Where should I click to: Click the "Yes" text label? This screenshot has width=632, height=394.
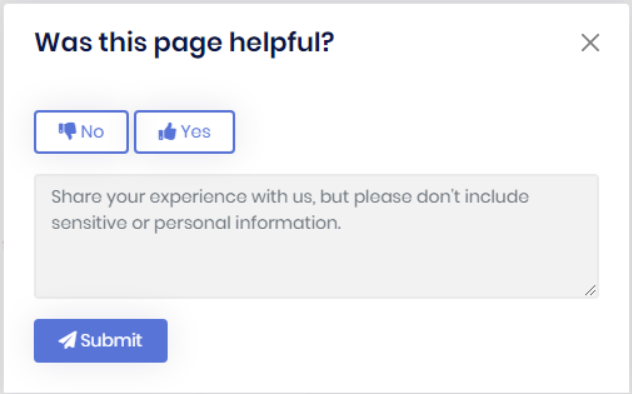(x=195, y=132)
